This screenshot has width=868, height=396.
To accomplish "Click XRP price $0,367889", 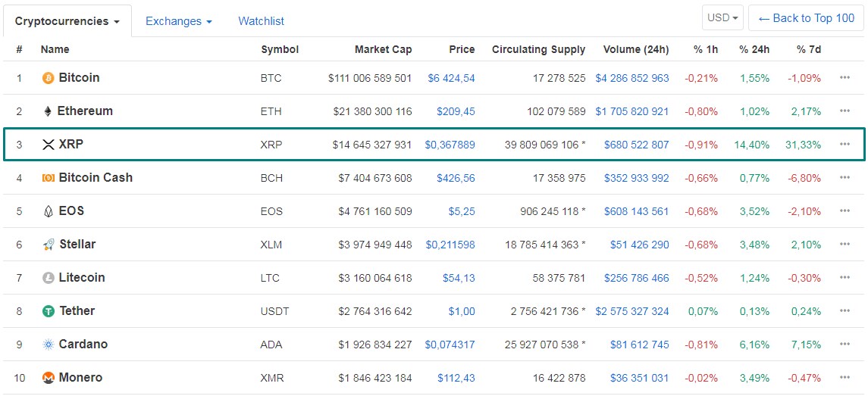I will [x=450, y=145].
